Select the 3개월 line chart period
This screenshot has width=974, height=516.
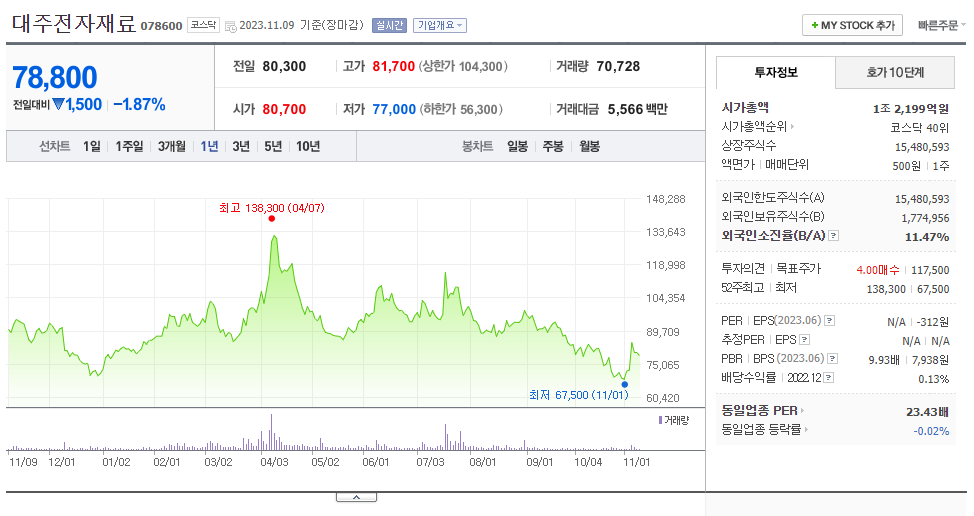coord(171,147)
